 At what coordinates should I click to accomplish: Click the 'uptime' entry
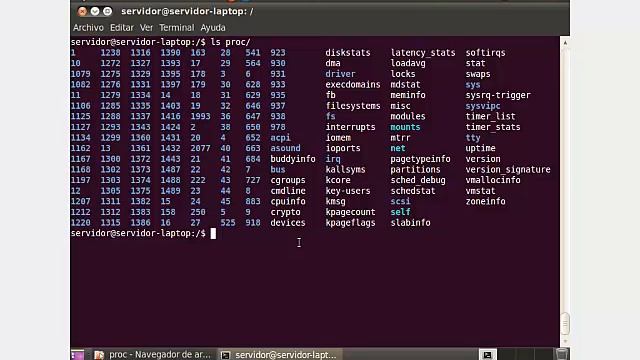(480, 149)
